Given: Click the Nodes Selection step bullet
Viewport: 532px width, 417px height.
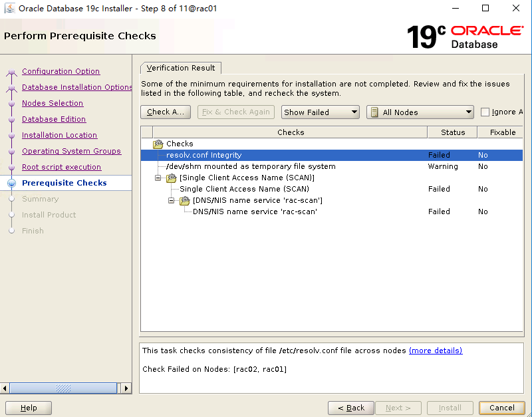Looking at the screenshot, I should [x=11, y=103].
